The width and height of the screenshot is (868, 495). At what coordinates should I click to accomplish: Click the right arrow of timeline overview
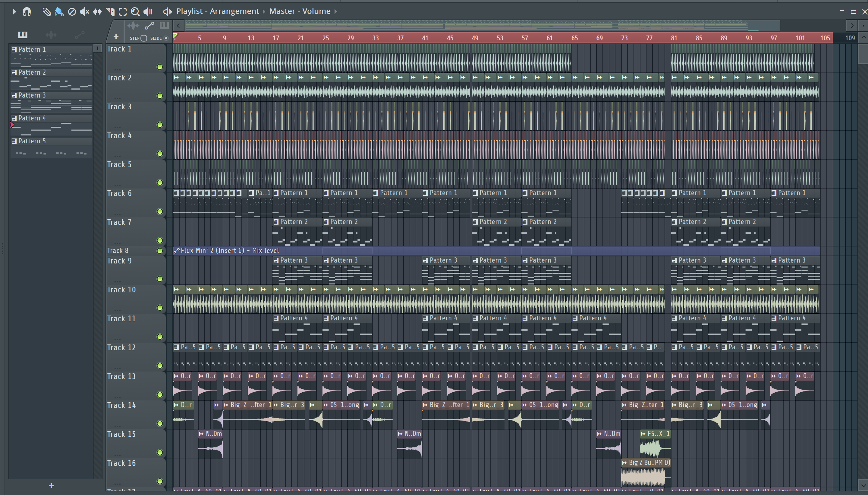click(851, 26)
